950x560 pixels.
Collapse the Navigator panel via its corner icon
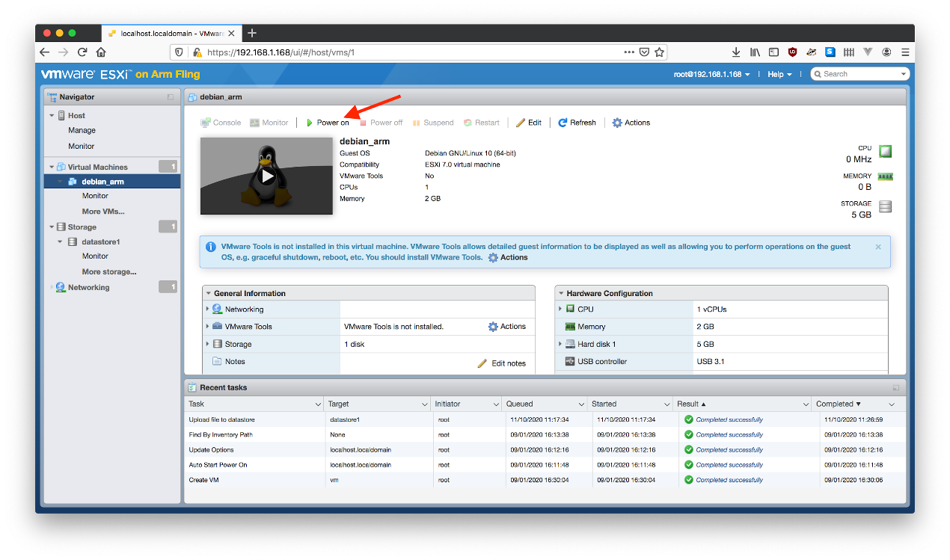click(171, 97)
